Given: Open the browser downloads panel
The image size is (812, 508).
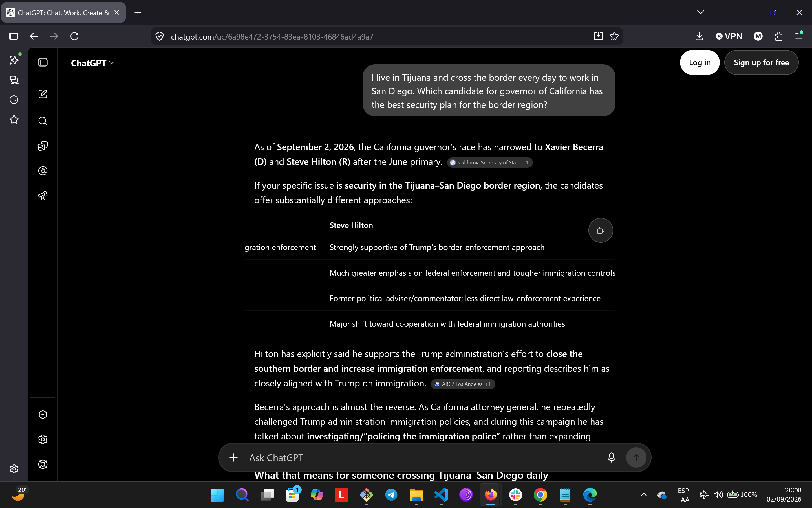Looking at the screenshot, I should (699, 36).
